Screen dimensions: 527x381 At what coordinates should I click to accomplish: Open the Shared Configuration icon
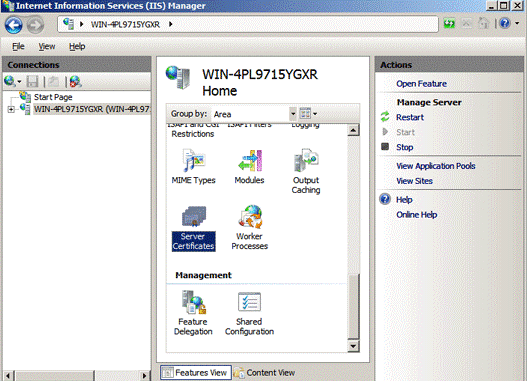249,313
